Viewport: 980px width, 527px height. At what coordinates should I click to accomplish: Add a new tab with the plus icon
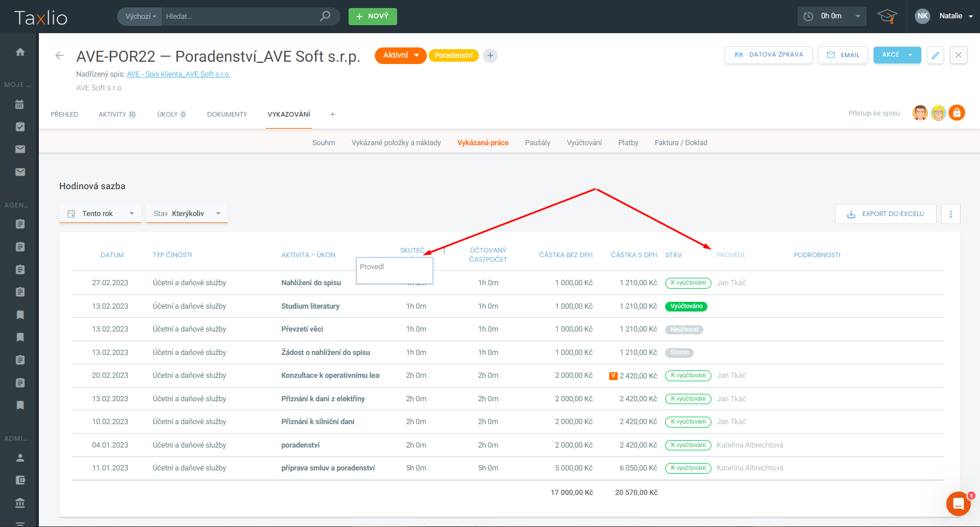(x=333, y=114)
